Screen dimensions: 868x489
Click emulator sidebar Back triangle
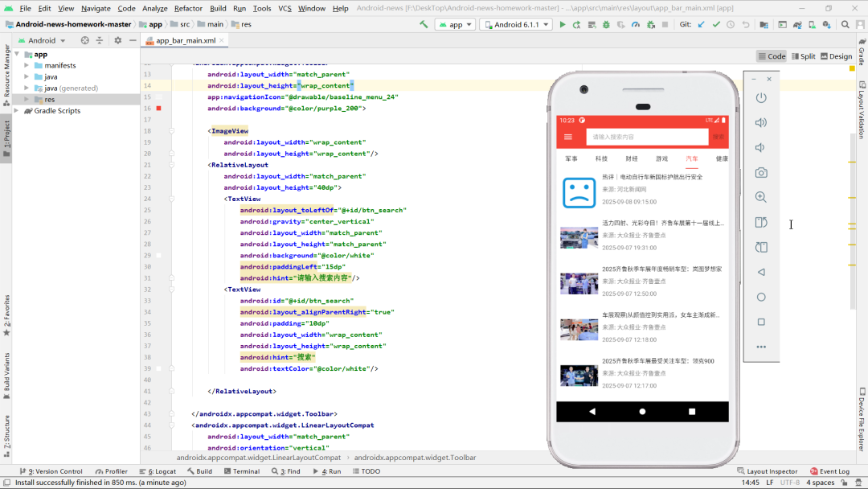click(x=761, y=272)
